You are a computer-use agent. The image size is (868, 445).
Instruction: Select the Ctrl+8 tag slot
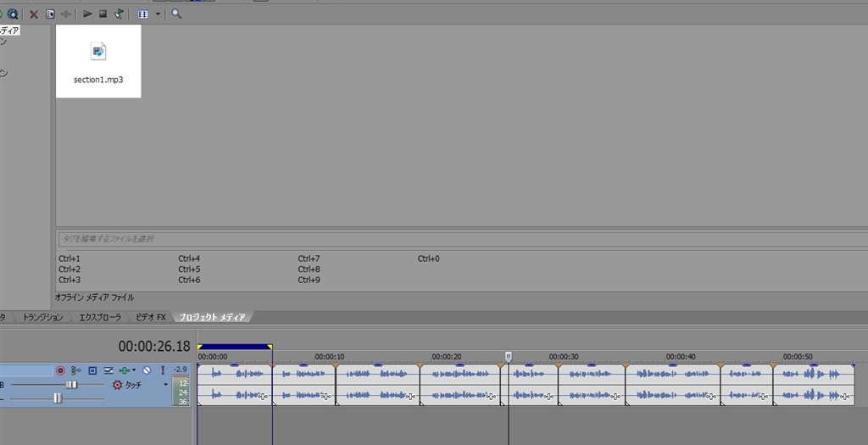click(309, 269)
